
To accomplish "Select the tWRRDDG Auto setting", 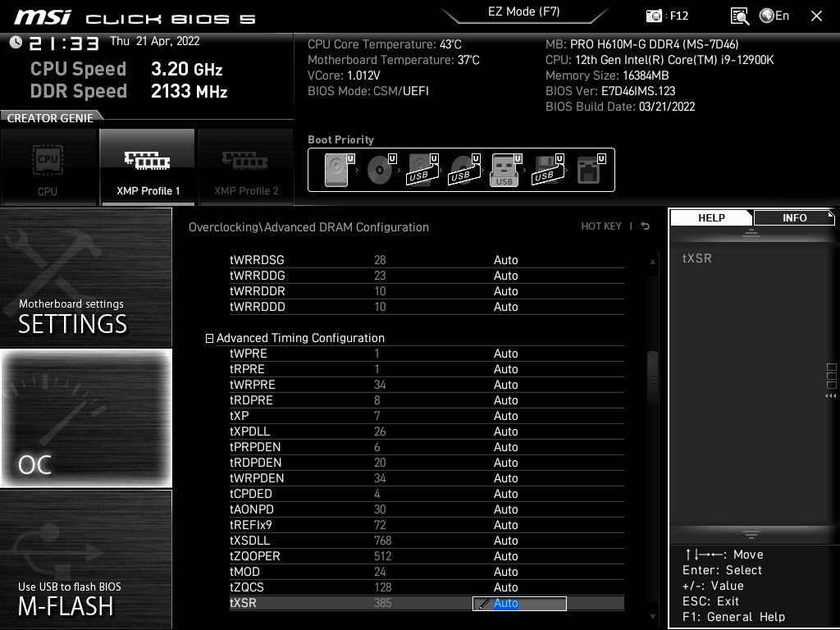I will pos(505,276).
